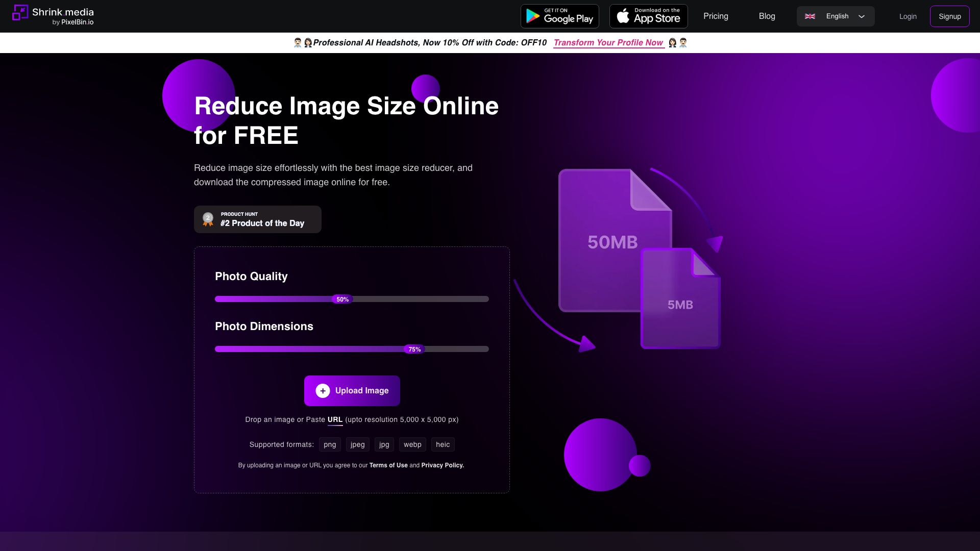The image size is (980, 551).
Task: Select the jpg format chip
Action: 384,444
